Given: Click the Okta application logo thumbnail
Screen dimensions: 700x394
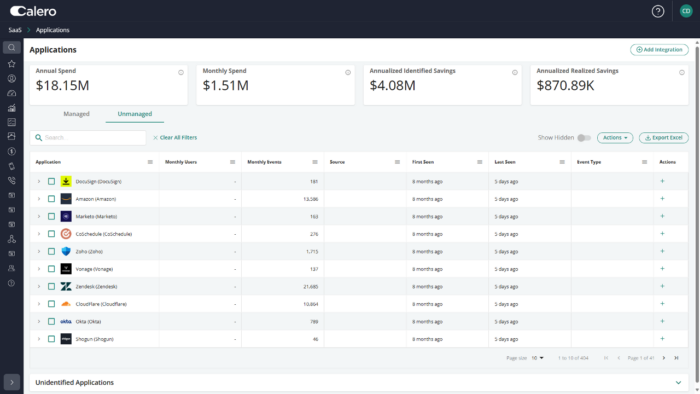Looking at the screenshot, I should (x=66, y=321).
